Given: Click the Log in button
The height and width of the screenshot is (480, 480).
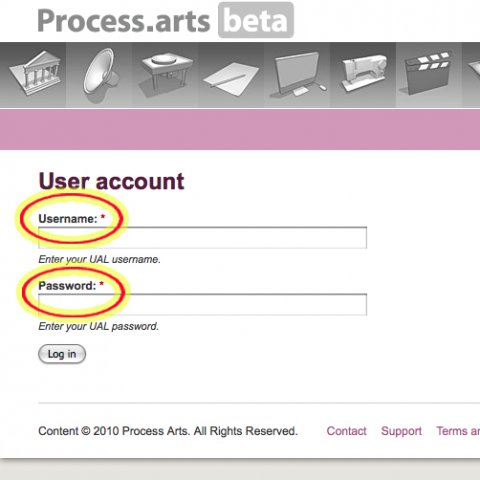Looking at the screenshot, I should (x=62, y=354).
